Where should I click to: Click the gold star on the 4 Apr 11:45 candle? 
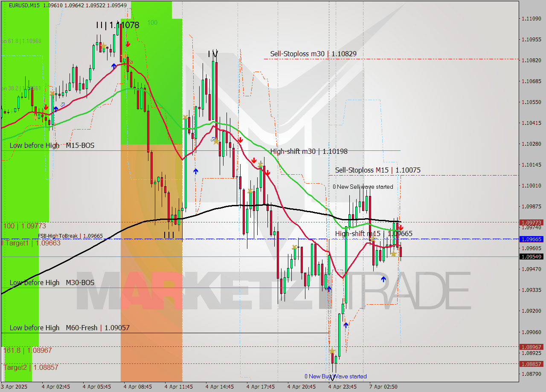click(x=186, y=117)
